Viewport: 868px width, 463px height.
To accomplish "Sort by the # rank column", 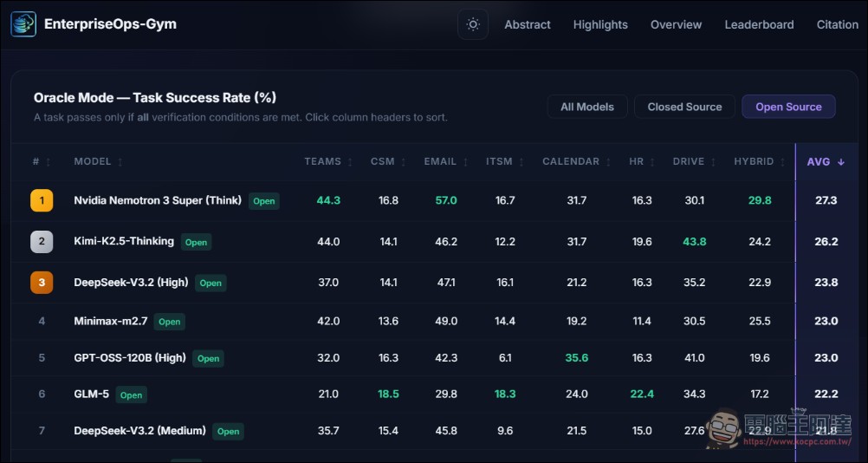I will pos(42,162).
